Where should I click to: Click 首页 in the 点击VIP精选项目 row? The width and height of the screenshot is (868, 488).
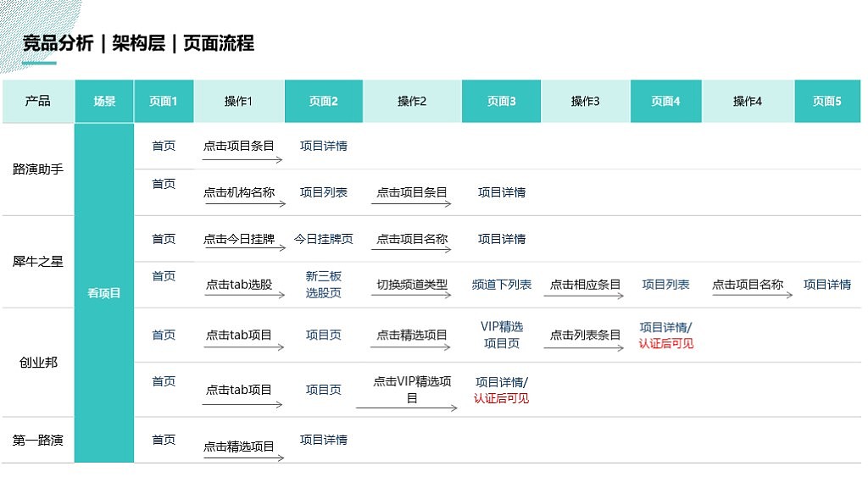click(164, 381)
